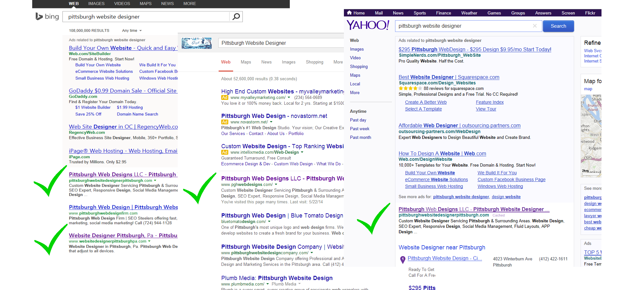Expand arrow next to bluetomatodesign.com

(x=269, y=222)
